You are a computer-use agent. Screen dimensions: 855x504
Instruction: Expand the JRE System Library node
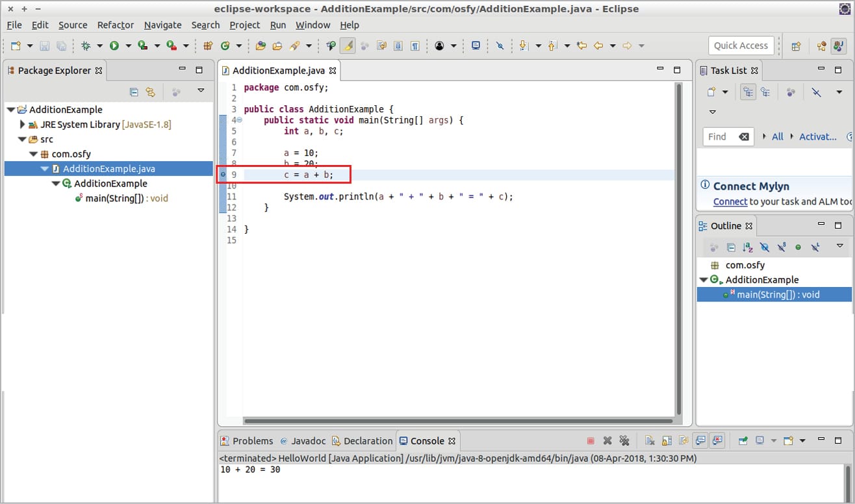(23, 124)
